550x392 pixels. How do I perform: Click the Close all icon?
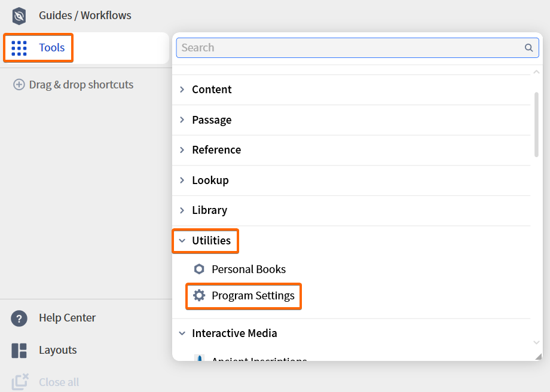[x=20, y=381]
